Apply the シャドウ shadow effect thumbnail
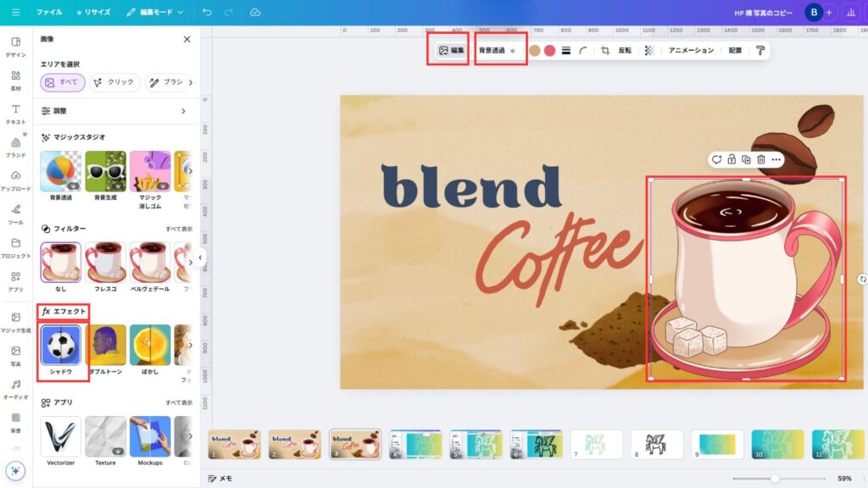Image resolution: width=868 pixels, height=488 pixels. click(x=61, y=346)
